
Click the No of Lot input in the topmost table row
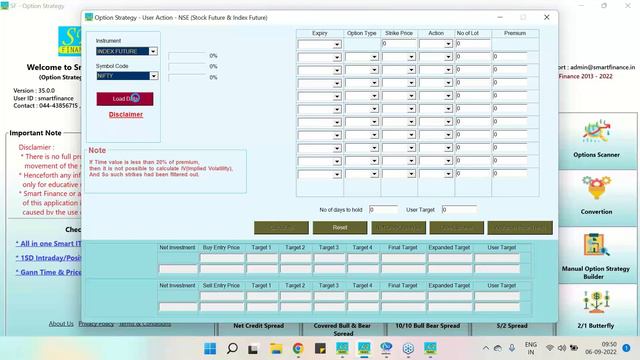(473, 44)
